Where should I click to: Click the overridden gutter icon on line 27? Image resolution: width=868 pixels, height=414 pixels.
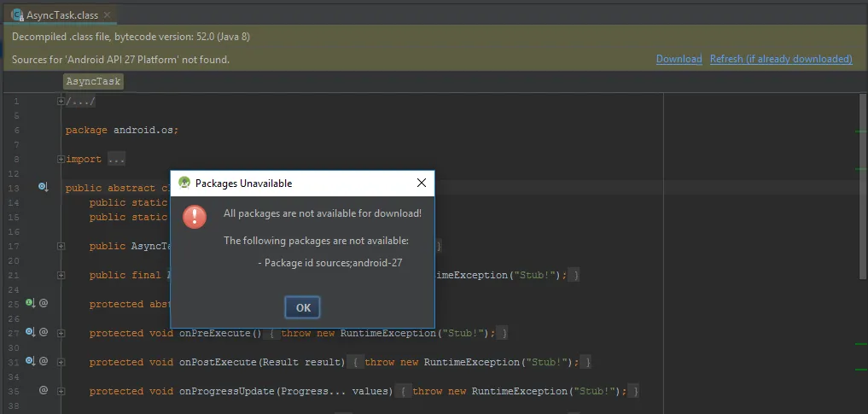click(31, 332)
